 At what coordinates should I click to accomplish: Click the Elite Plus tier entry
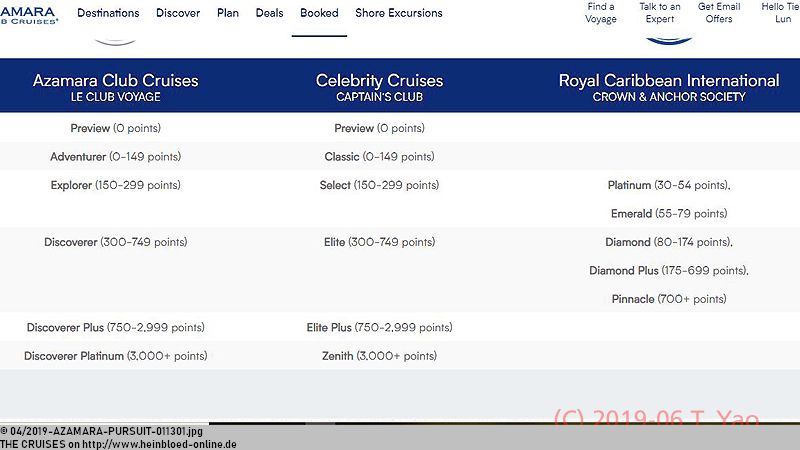click(379, 327)
